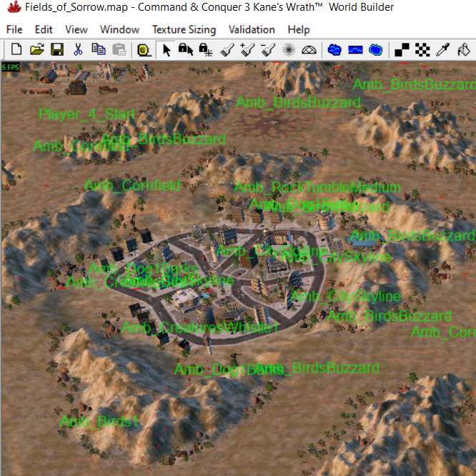The height and width of the screenshot is (476, 476).
Task: Select the arrow pointer Select tool
Action: point(166,50)
